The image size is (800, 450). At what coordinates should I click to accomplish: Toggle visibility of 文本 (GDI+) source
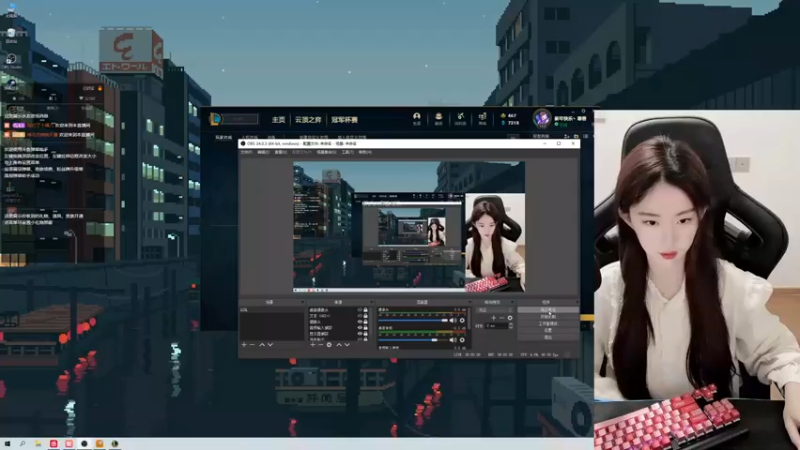pyautogui.click(x=360, y=316)
